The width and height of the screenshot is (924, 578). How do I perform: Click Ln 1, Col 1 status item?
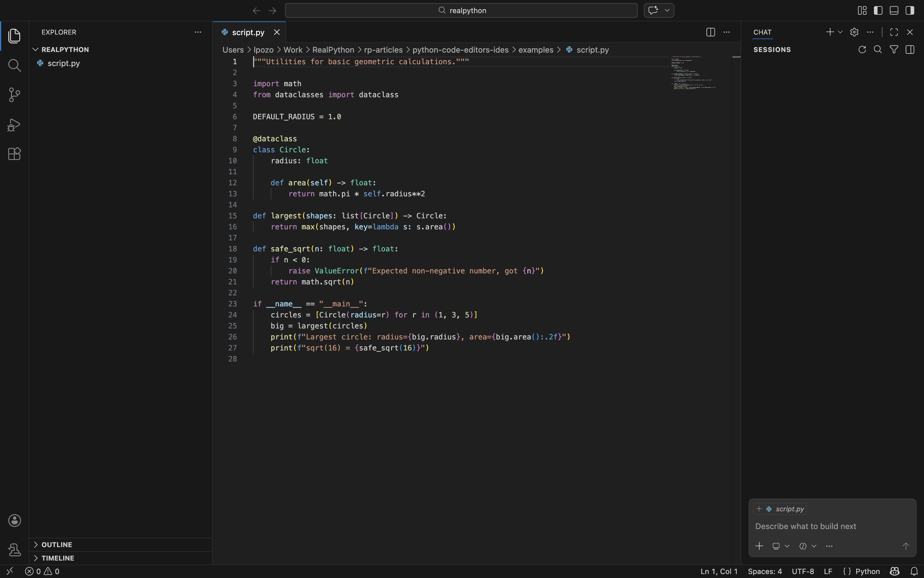point(719,571)
